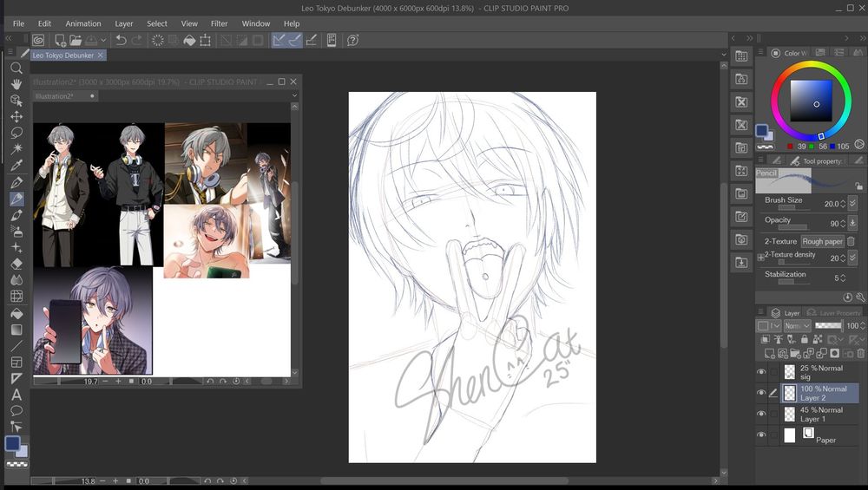Select the Pen tool

coord(16,182)
